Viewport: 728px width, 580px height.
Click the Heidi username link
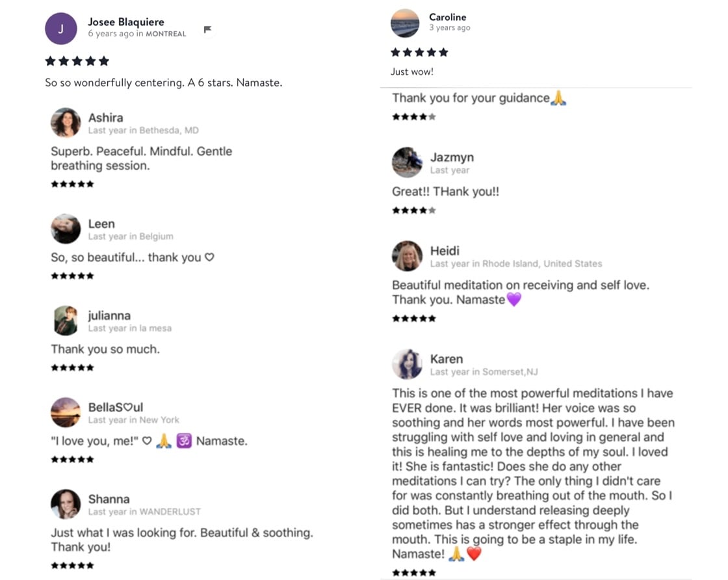click(445, 251)
